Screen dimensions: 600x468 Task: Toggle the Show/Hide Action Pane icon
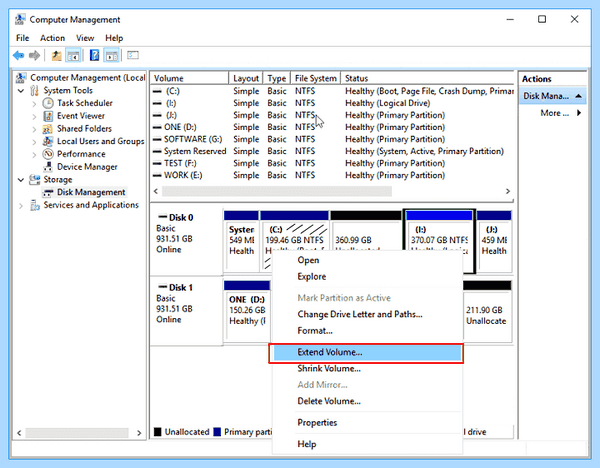click(112, 55)
